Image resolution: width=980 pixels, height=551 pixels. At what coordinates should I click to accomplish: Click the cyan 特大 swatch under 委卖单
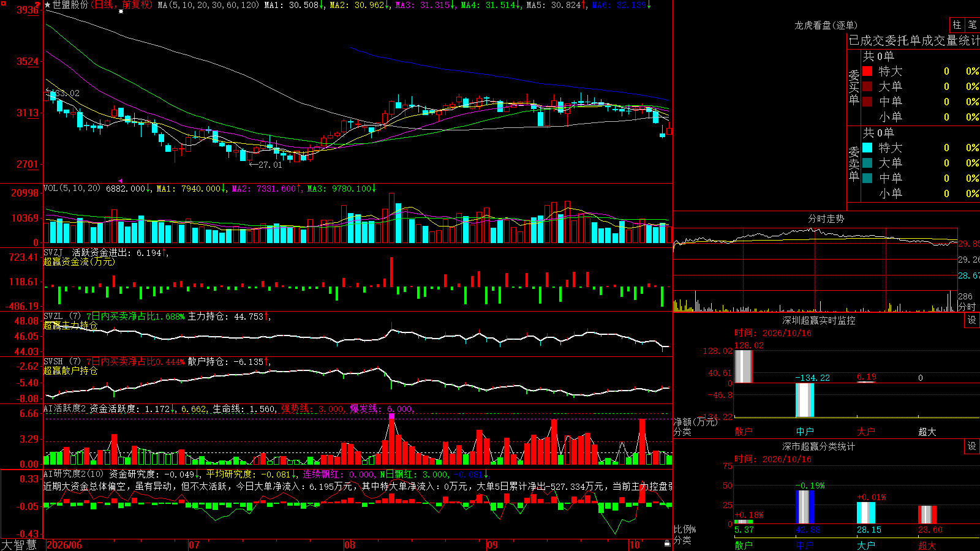(867, 148)
